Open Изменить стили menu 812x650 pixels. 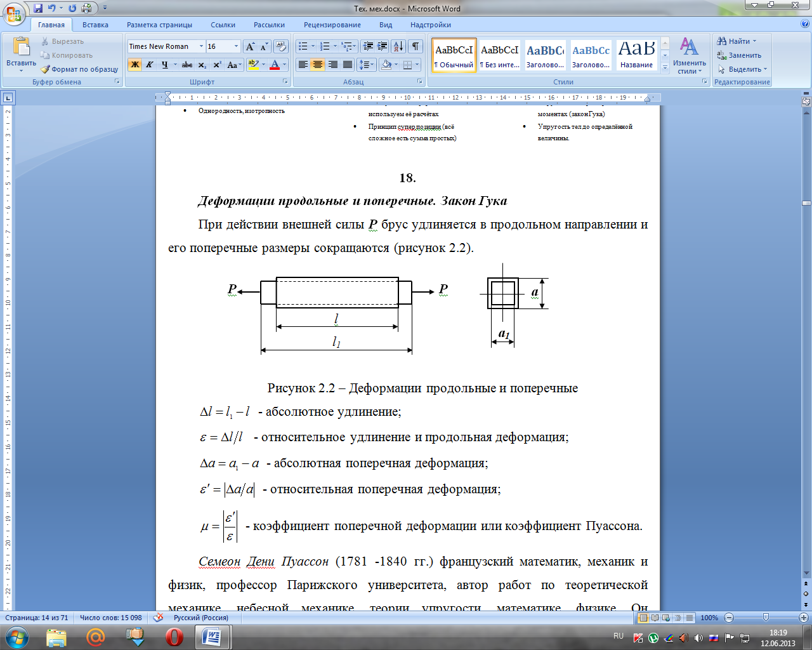pyautogui.click(x=690, y=56)
